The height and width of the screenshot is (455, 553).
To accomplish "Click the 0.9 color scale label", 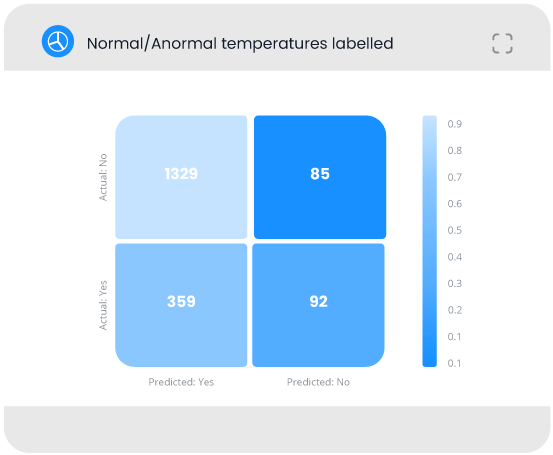I will [455, 124].
